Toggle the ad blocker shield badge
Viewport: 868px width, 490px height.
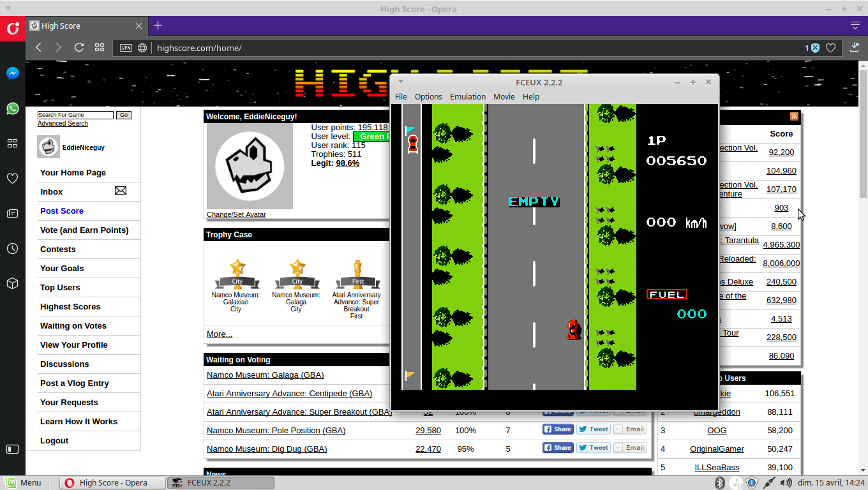pos(815,48)
